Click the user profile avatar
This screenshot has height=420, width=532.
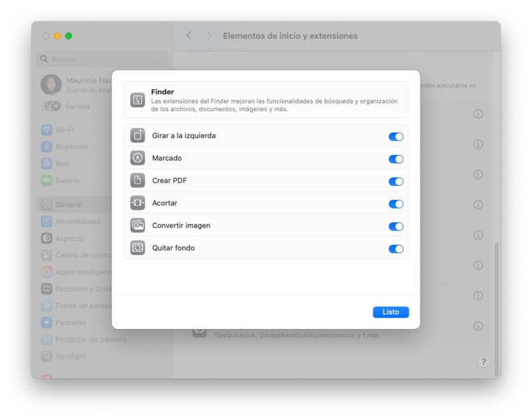(x=51, y=85)
